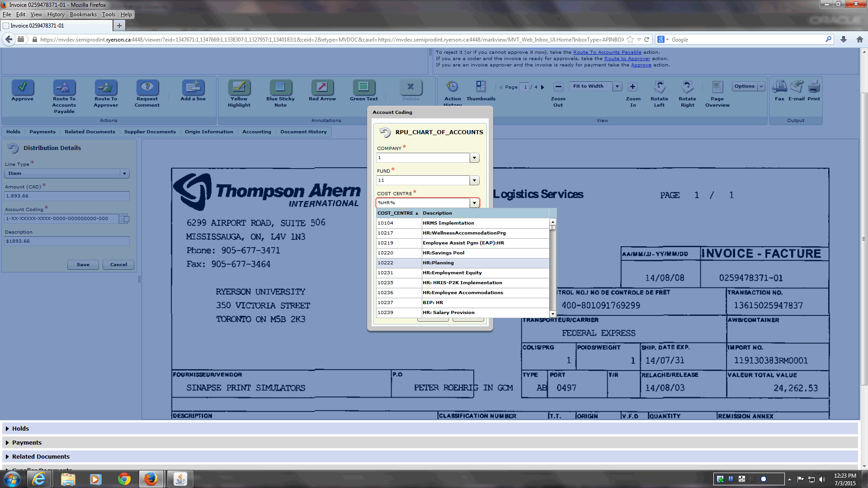The width and height of the screenshot is (868, 488).
Task: Click the Save button
Action: coord(83,264)
